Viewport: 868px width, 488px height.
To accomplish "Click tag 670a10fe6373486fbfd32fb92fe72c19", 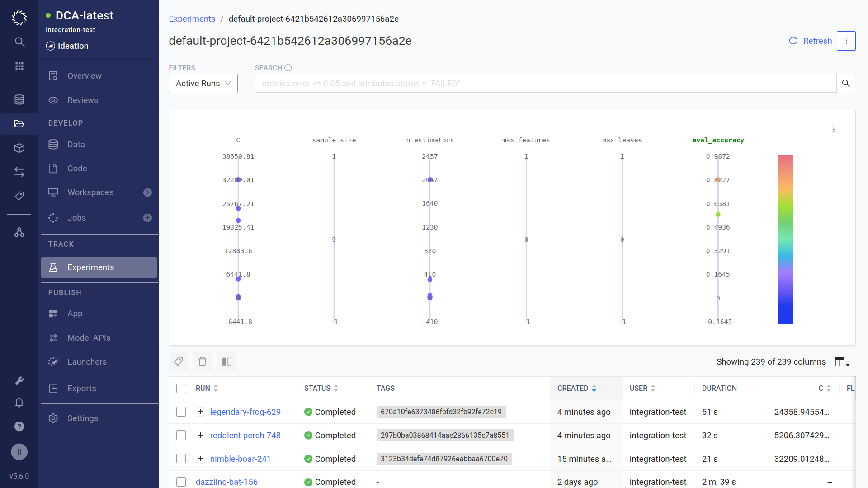I will click(x=441, y=412).
